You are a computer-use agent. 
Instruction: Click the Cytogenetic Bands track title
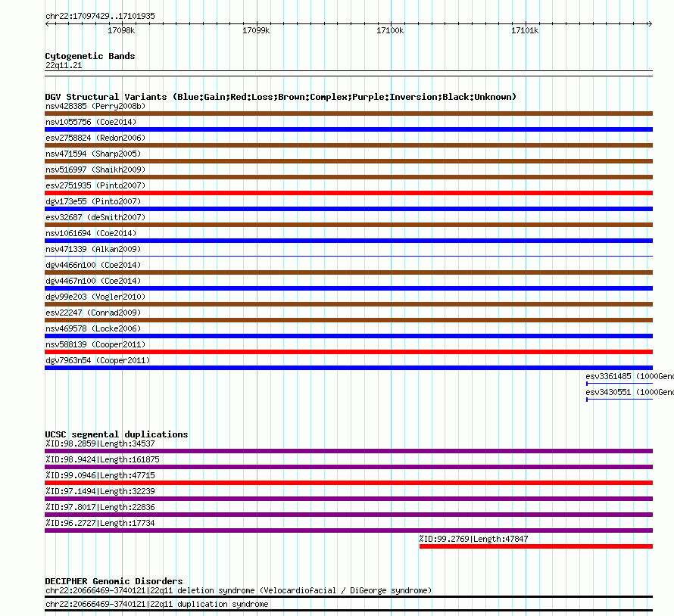point(90,56)
